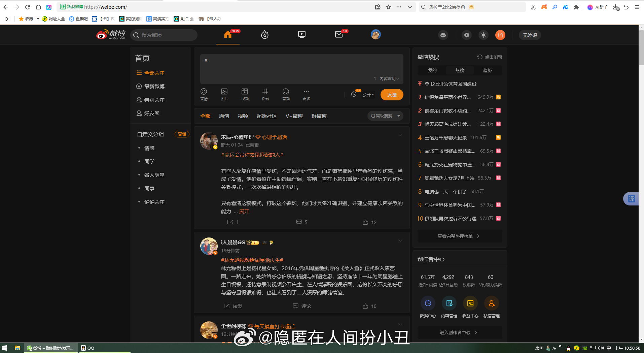Open 更多 options in compose toolbar
The height and width of the screenshot is (353, 644).
pos(307,94)
